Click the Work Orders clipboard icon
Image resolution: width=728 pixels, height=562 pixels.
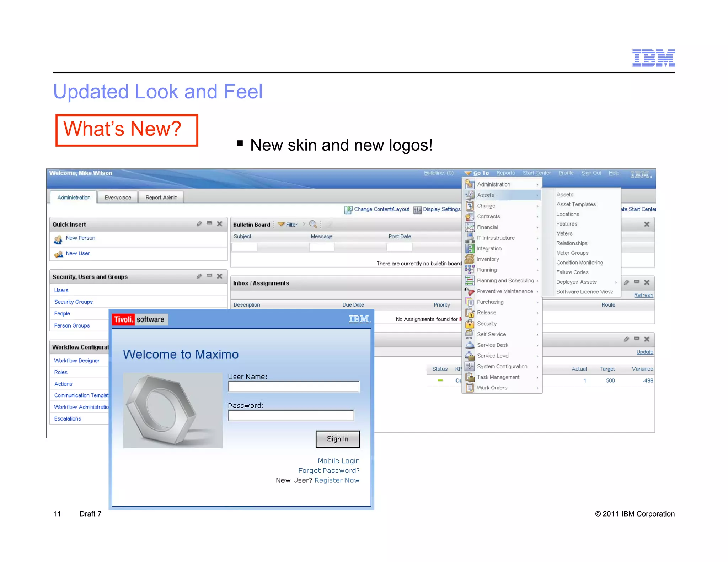pos(470,388)
